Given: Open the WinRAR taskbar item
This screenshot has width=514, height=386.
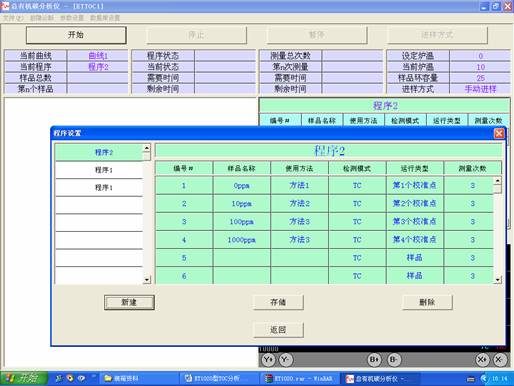Looking at the screenshot, I should pyautogui.click(x=299, y=379).
